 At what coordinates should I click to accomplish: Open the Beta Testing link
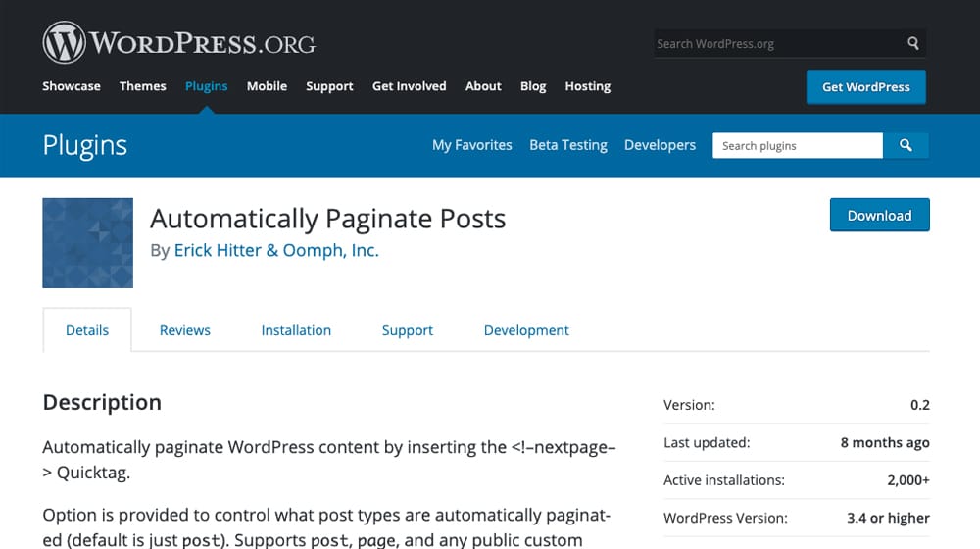[x=568, y=145]
